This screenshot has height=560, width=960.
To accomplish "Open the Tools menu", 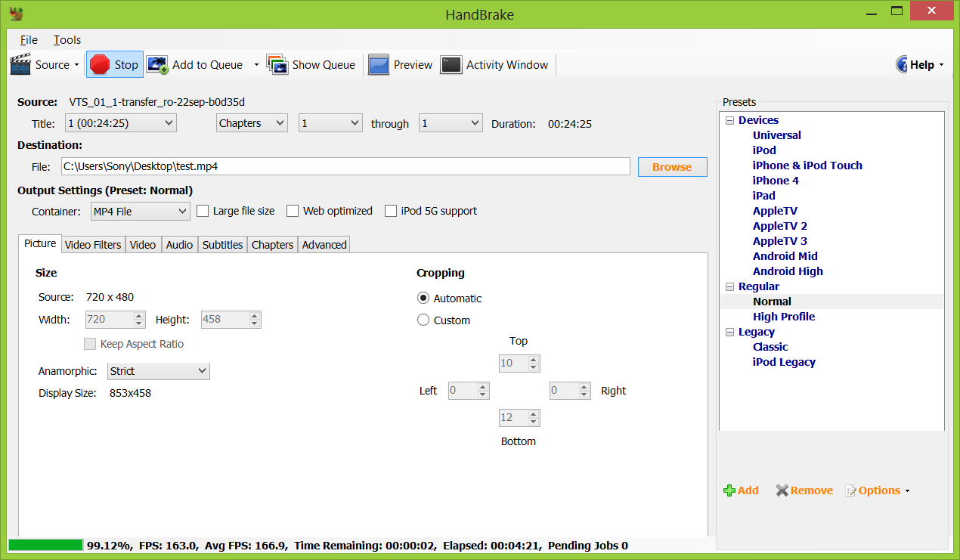I will pos(67,40).
